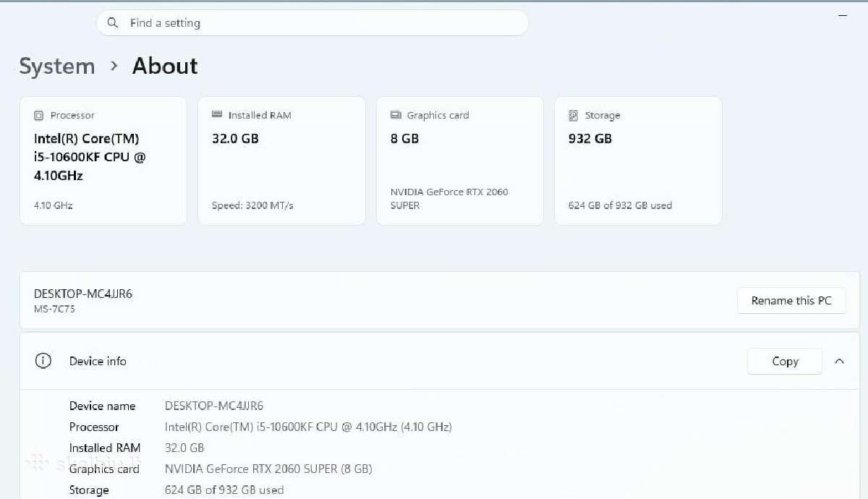The width and height of the screenshot is (868, 499).
Task: Go back to System in the breadcrumb
Action: (57, 67)
